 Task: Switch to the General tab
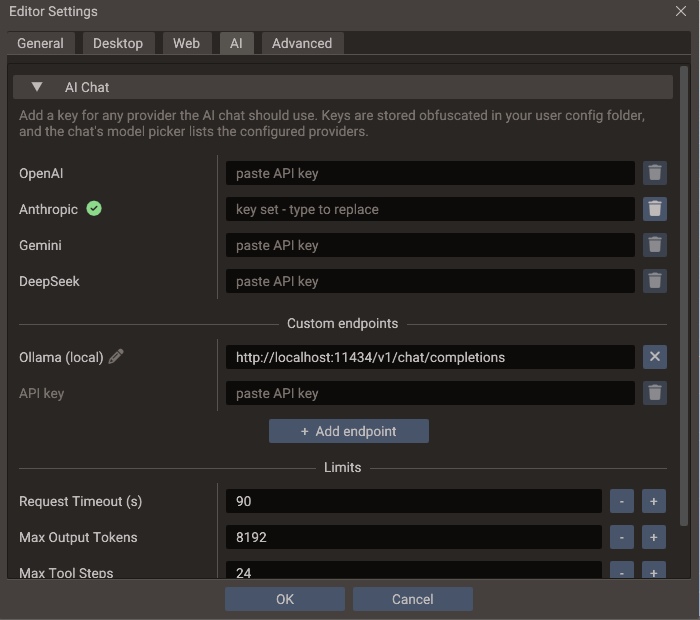(40, 43)
